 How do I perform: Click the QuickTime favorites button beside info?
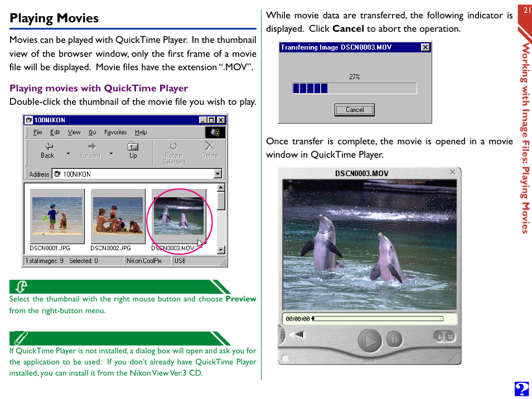click(450, 337)
